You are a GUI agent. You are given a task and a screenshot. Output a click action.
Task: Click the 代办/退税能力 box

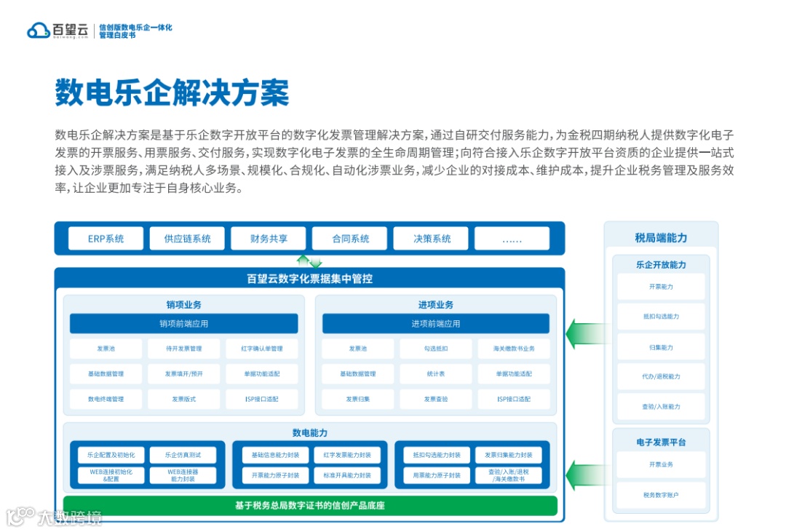pos(661,376)
